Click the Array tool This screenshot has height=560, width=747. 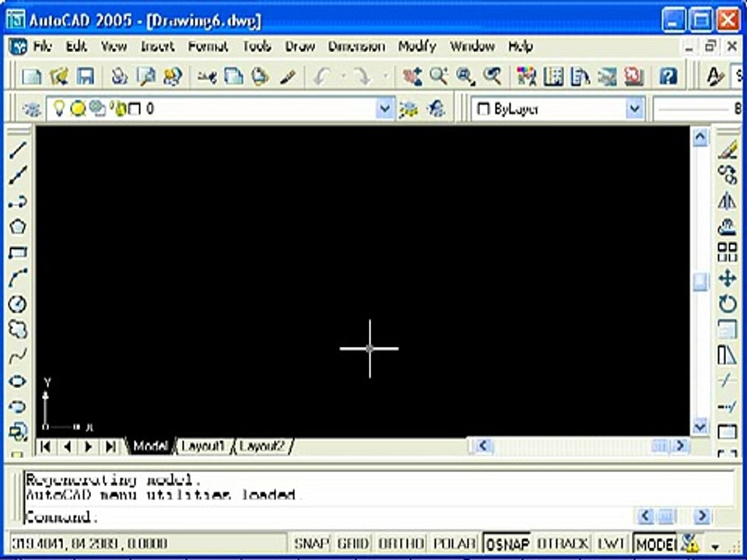click(728, 252)
